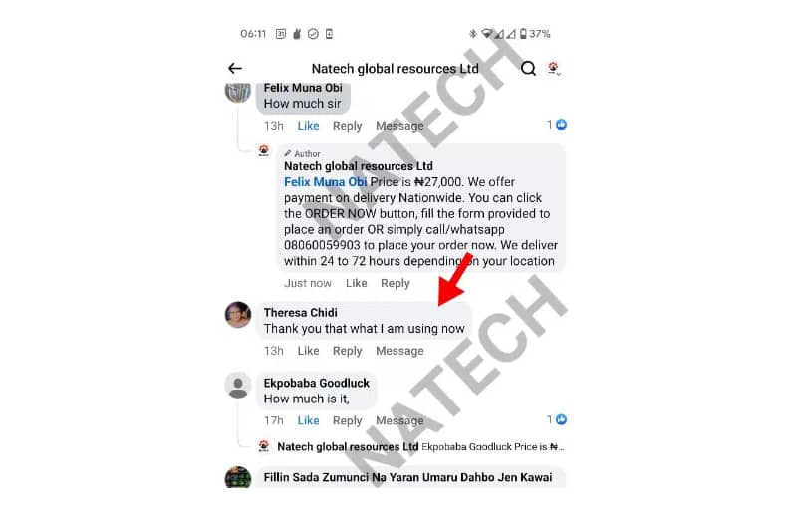Click the like reaction count on Ekpobaba's comment
The height and width of the screenshot is (532, 795).
click(x=556, y=419)
